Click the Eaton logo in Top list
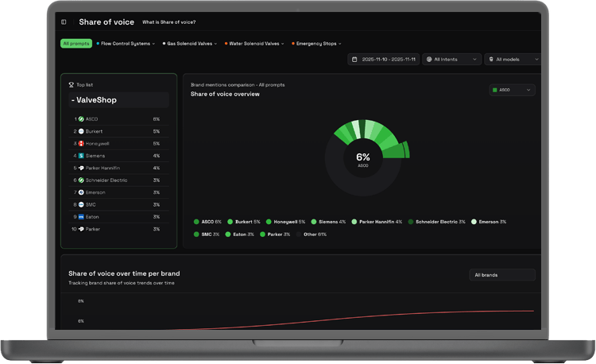This screenshot has width=596, height=364. pos(81,217)
